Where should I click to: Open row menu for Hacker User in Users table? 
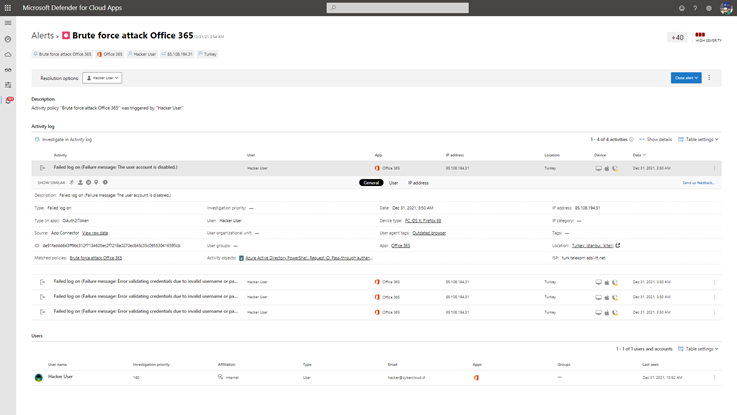(714, 377)
